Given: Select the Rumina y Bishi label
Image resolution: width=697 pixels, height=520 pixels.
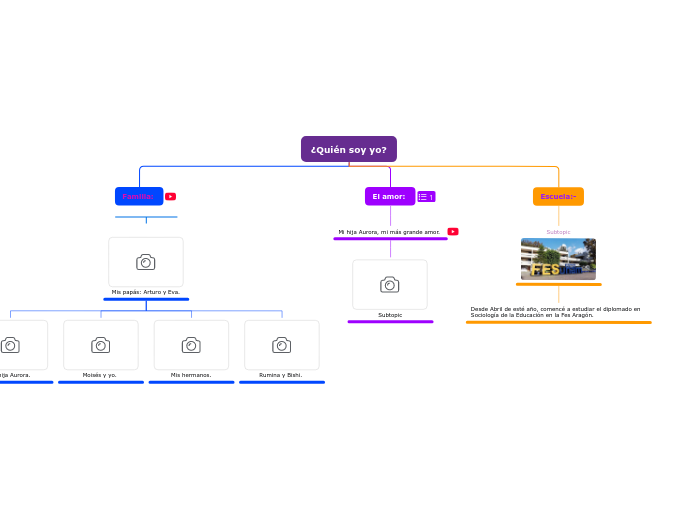Looking at the screenshot, I should (281, 375).
